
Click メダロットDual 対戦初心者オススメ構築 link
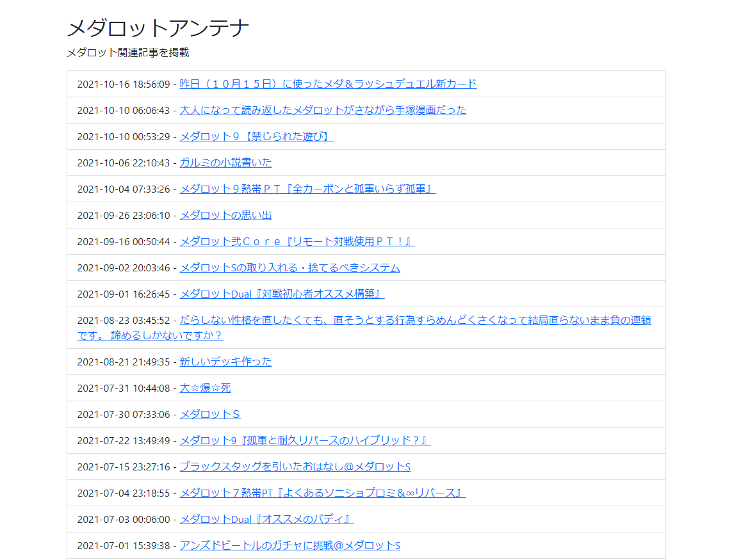[x=282, y=294]
